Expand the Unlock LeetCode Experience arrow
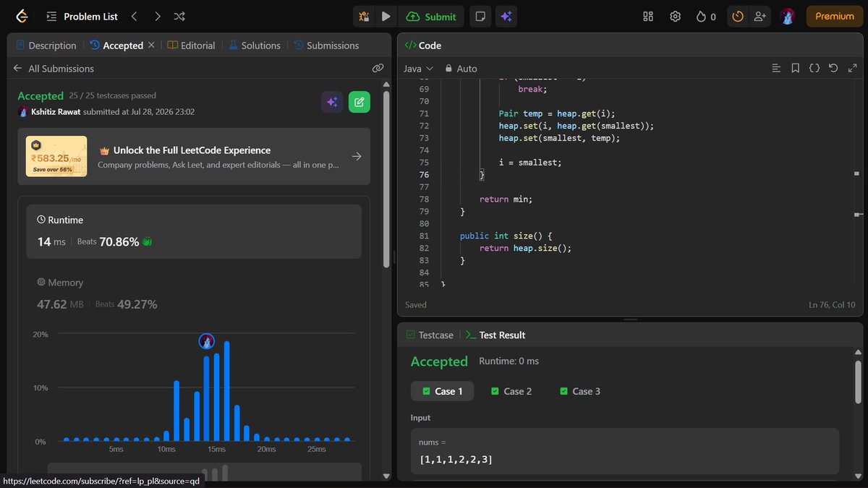 coord(356,156)
